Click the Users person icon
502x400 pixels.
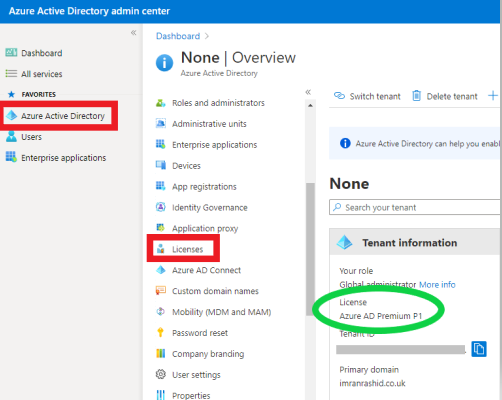(x=11, y=136)
